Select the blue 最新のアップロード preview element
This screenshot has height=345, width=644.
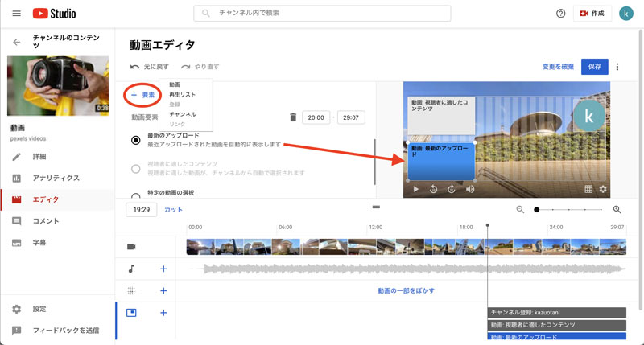[441, 161]
